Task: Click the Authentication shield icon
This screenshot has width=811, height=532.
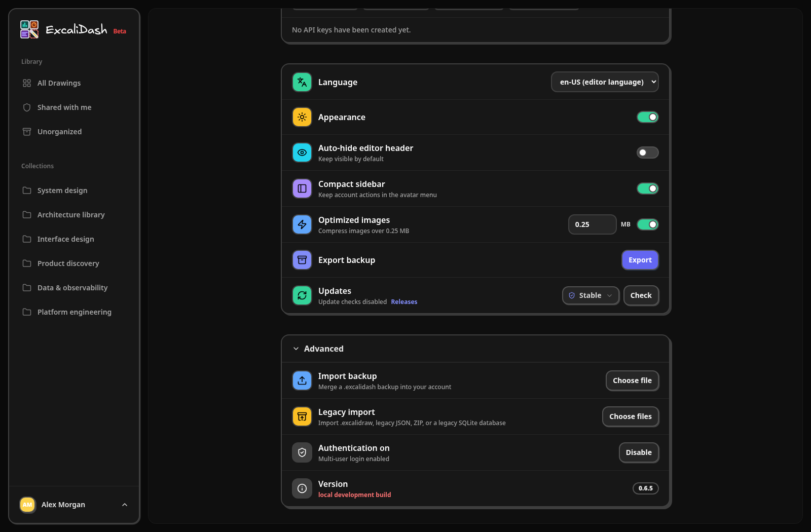Action: point(302,452)
